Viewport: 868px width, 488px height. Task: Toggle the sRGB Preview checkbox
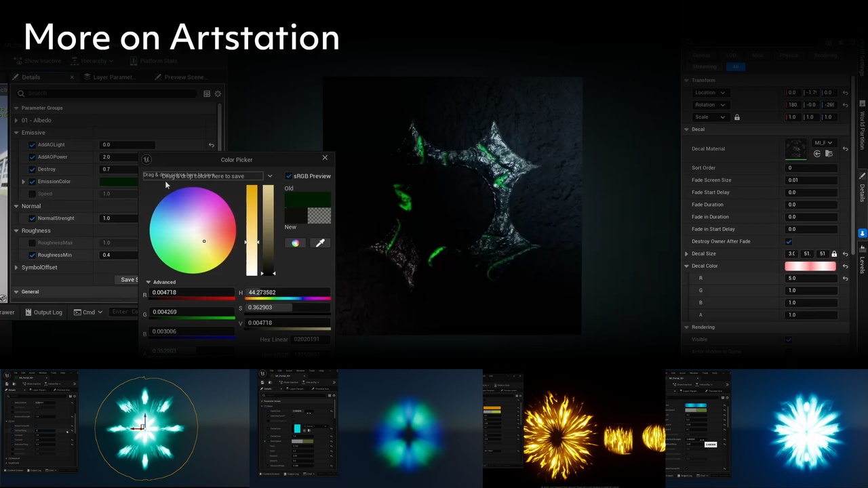coord(288,176)
